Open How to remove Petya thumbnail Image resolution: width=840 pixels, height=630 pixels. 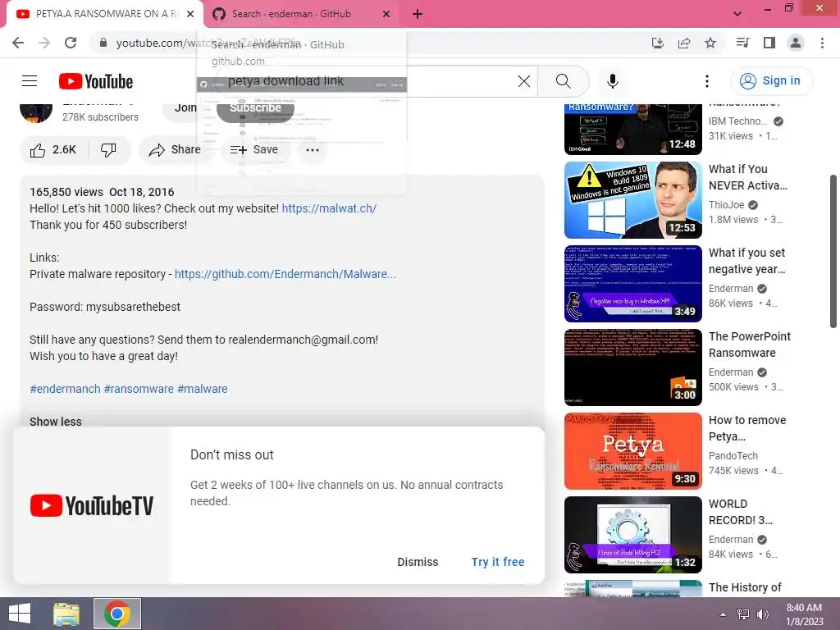633,451
